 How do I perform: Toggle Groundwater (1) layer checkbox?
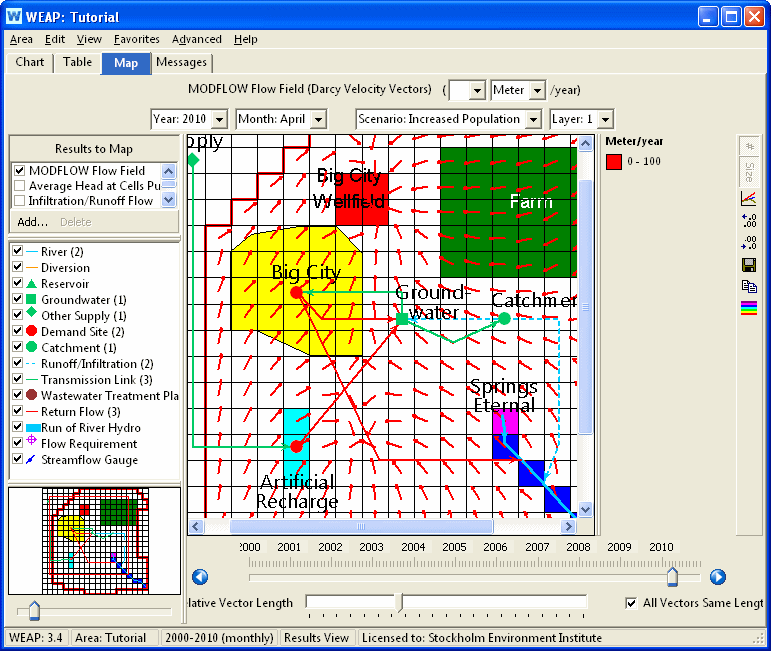pos(18,299)
